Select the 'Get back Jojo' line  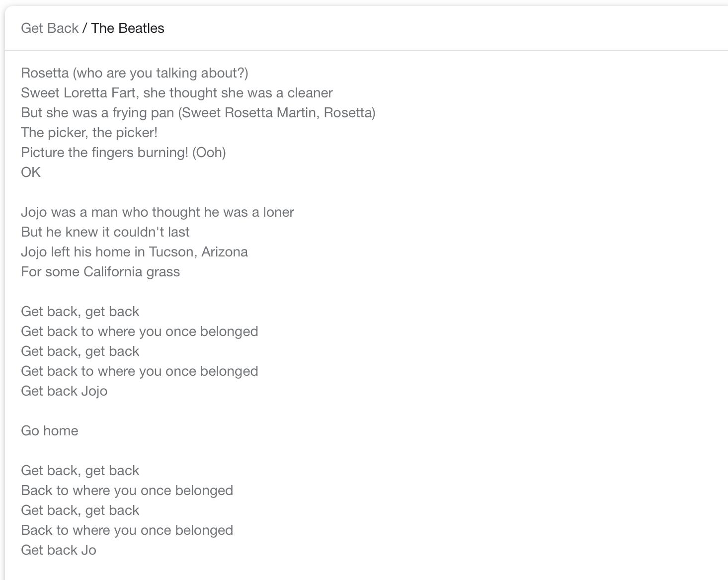click(x=64, y=391)
